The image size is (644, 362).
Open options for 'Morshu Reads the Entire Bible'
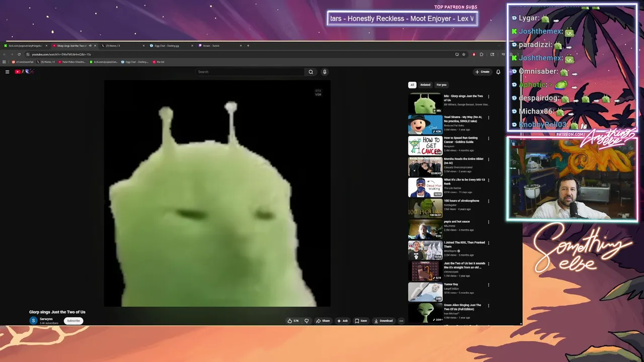tap(489, 159)
